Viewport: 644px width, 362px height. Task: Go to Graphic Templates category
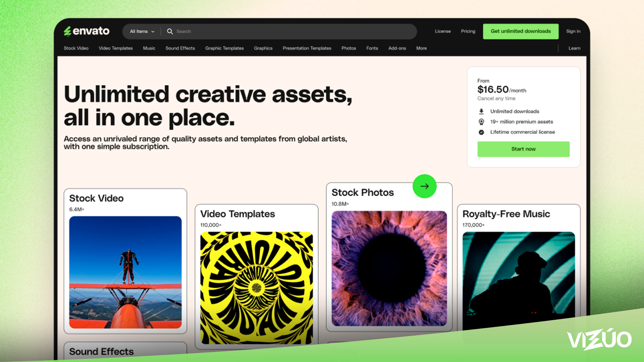224,48
